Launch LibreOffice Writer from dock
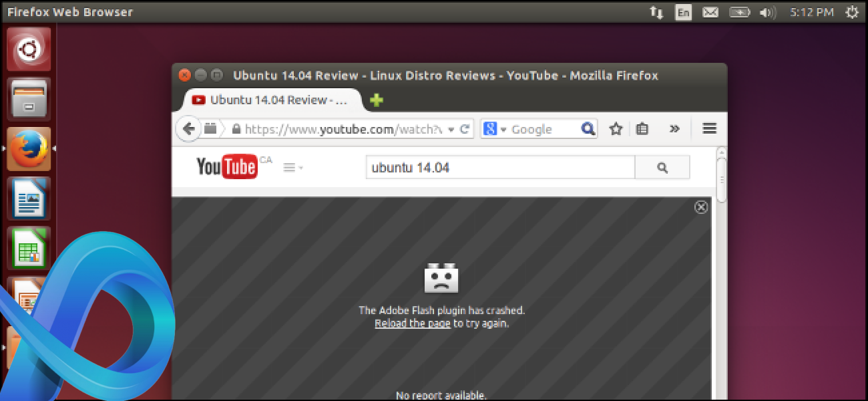Image resolution: width=868 pixels, height=401 pixels. [29, 198]
